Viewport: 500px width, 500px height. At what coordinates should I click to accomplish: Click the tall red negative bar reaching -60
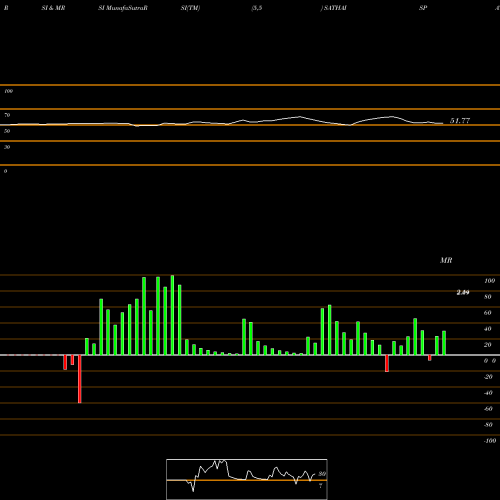click(x=80, y=379)
